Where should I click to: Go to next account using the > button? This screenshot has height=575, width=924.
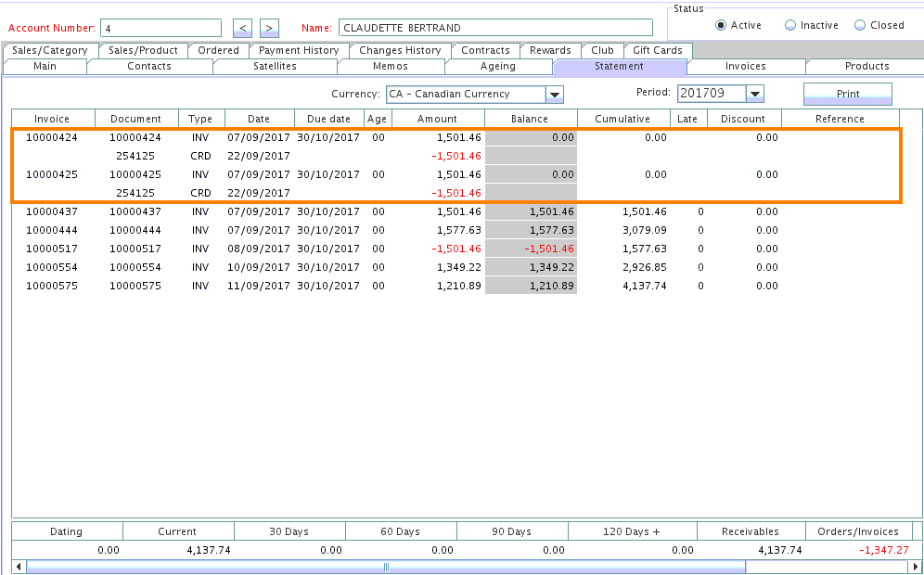[x=269, y=28]
